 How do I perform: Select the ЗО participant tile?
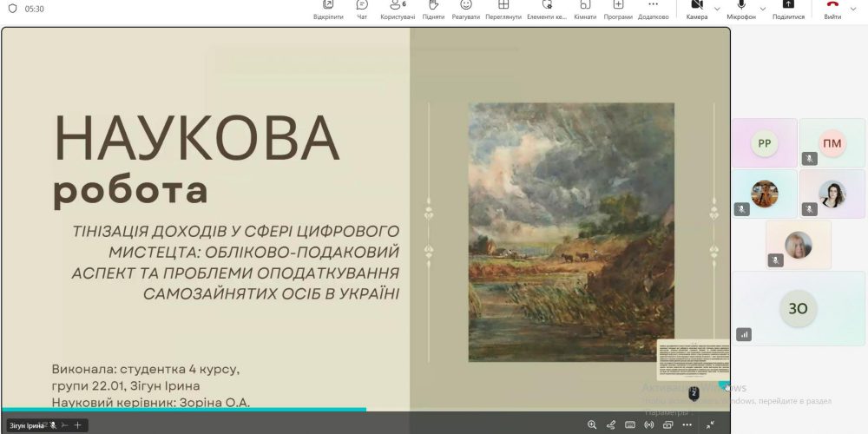[x=799, y=308]
